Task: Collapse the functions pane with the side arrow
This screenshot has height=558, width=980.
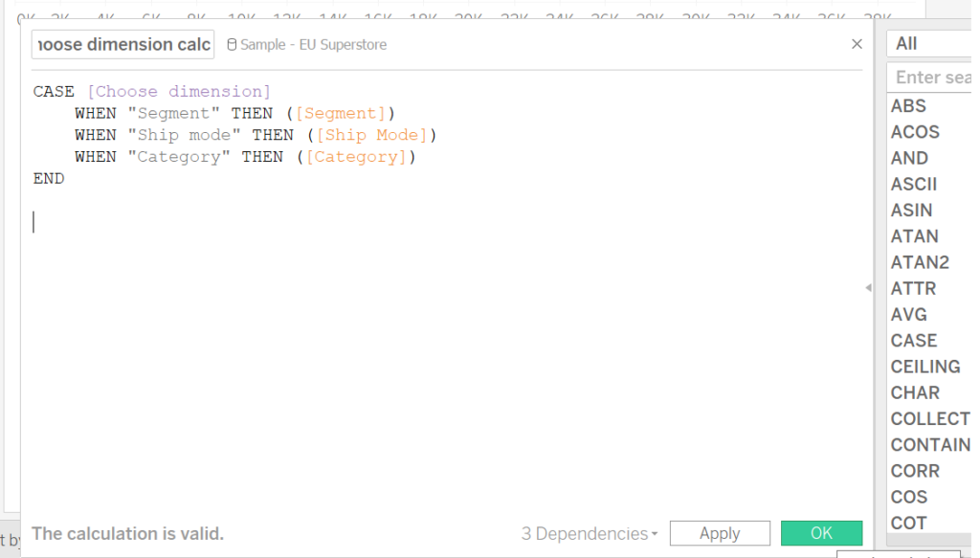Action: tap(868, 287)
